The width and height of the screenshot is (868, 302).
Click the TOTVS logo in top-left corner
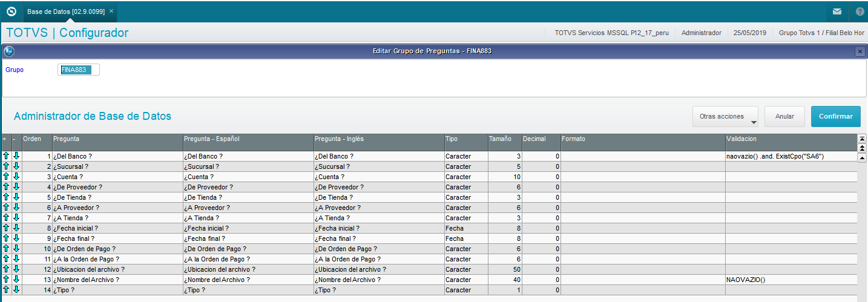click(11, 11)
